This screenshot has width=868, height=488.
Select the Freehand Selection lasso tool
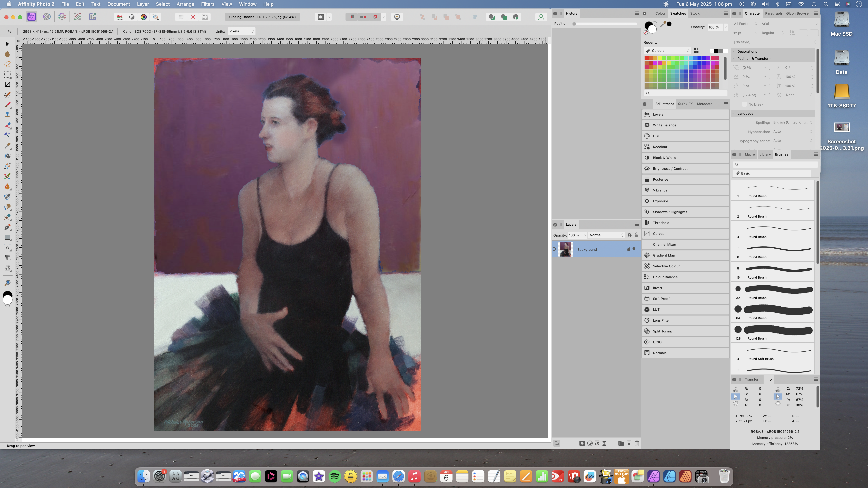coord(7,64)
